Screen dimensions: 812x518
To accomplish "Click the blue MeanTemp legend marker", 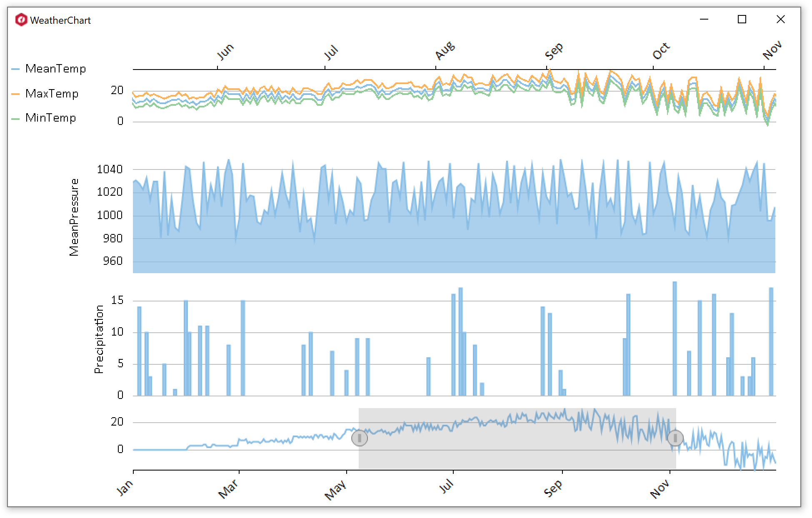I will (16, 69).
